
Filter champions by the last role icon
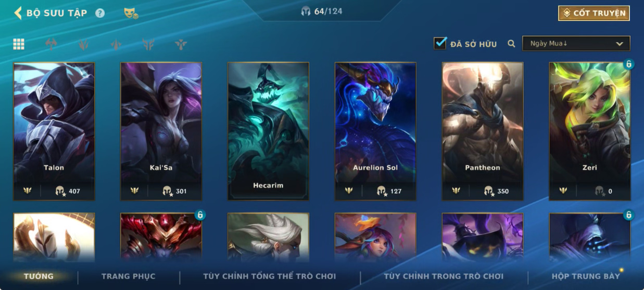(x=181, y=44)
